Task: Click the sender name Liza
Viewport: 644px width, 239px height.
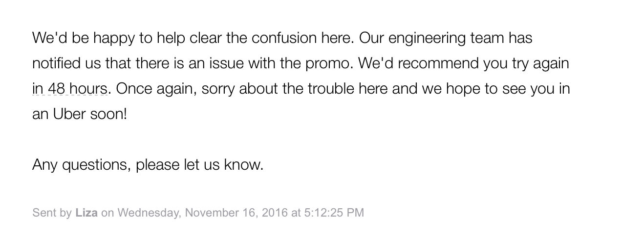Action: [86, 213]
